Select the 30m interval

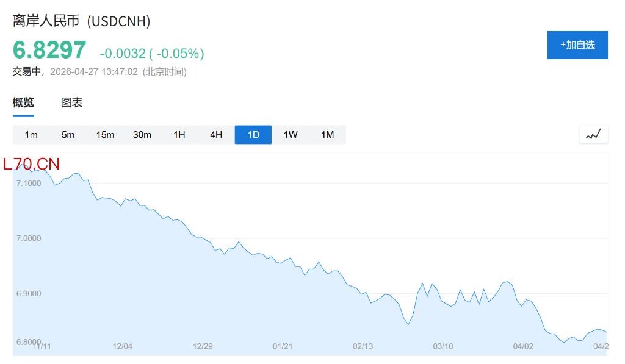pos(142,135)
